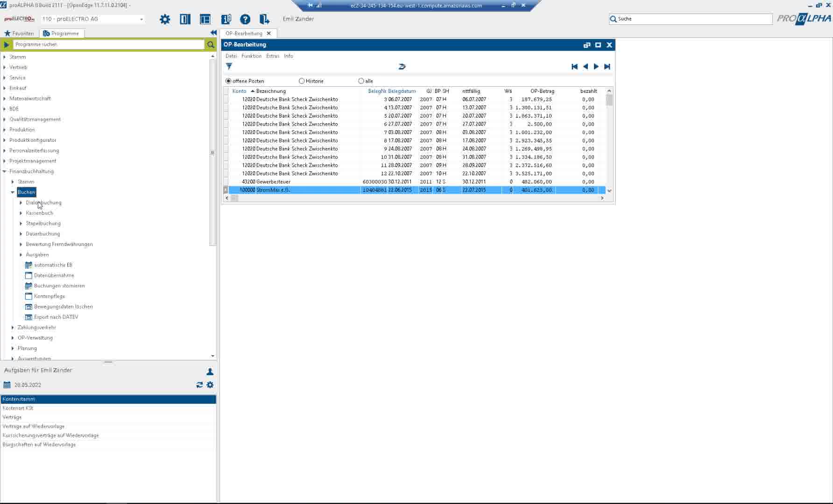
Task: Click calendar icon beside 28.05.2022
Action: point(7,385)
